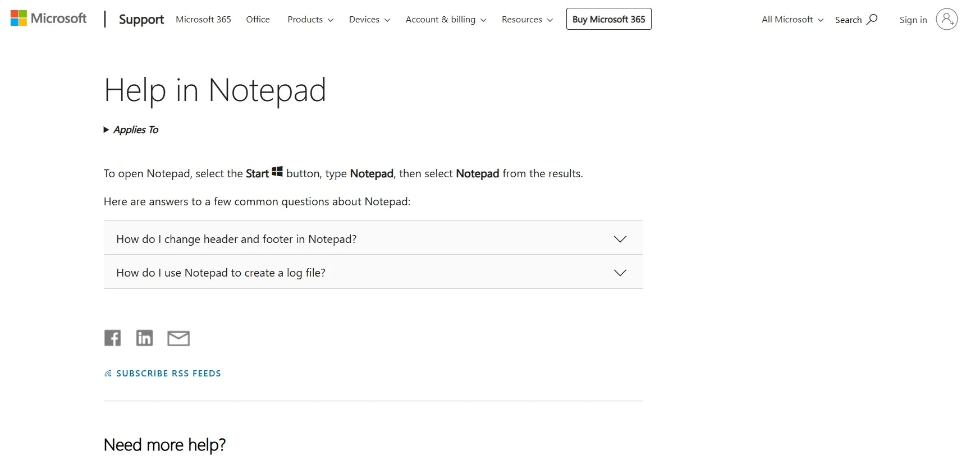
Task: Open the Resources dropdown
Action: coord(527,20)
